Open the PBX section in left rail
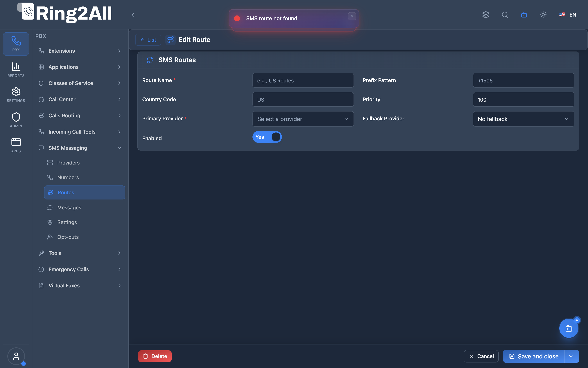This screenshot has width=588, height=368. tap(16, 44)
